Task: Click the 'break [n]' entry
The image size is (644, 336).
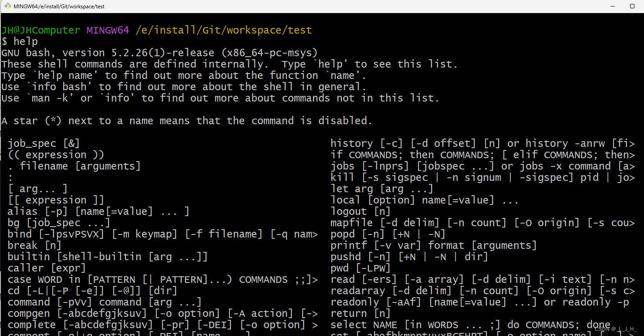Action: pyautogui.click(x=34, y=245)
